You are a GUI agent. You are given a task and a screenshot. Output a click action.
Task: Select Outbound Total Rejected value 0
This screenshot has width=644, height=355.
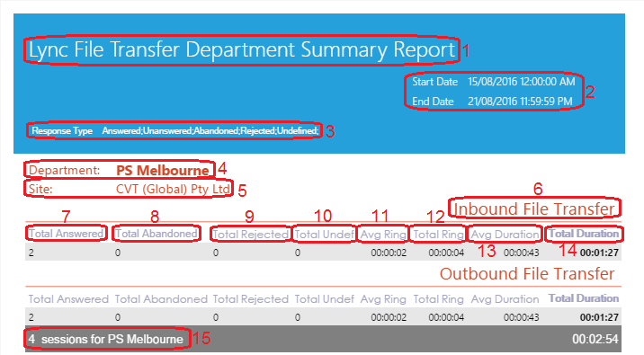[216, 317]
